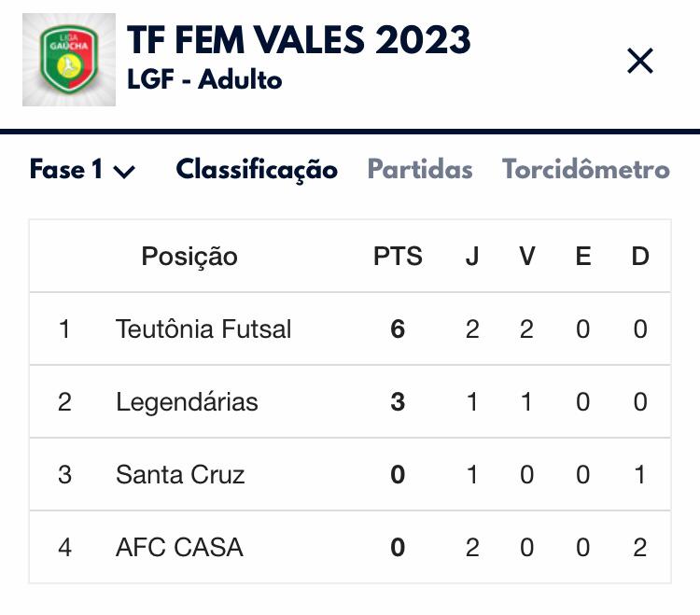Expand the Fase 1 dropdown
The image size is (700, 615).
[82, 170]
